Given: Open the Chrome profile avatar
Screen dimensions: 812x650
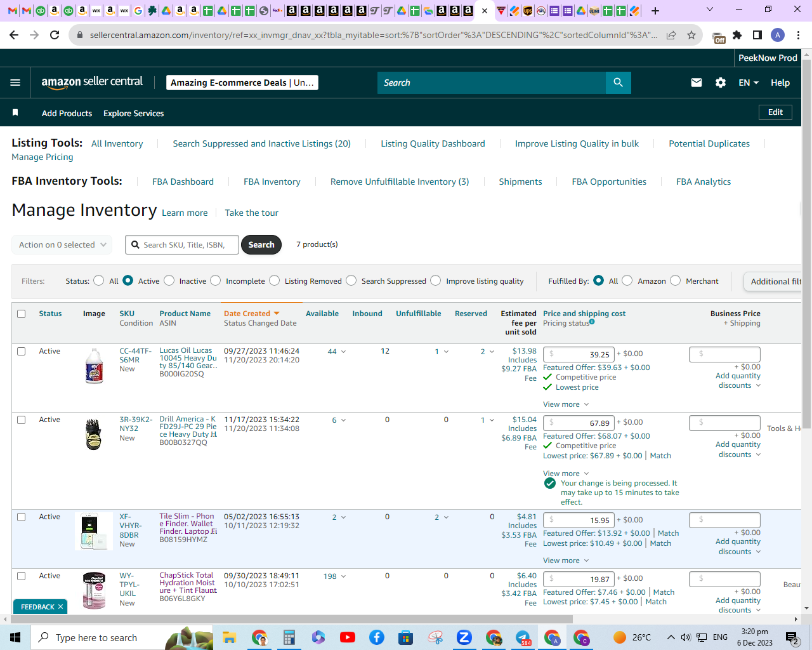Looking at the screenshot, I should [x=778, y=35].
